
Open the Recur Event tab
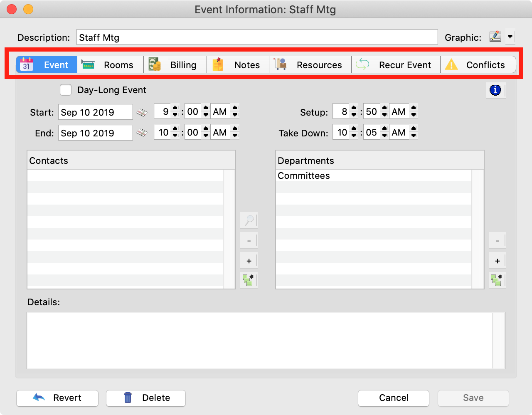(x=396, y=65)
